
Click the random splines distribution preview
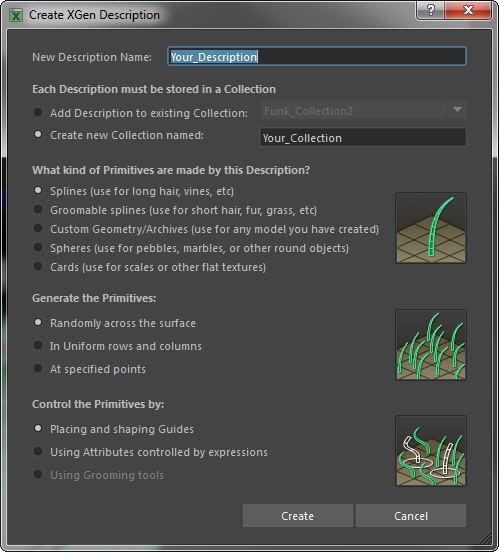(431, 345)
